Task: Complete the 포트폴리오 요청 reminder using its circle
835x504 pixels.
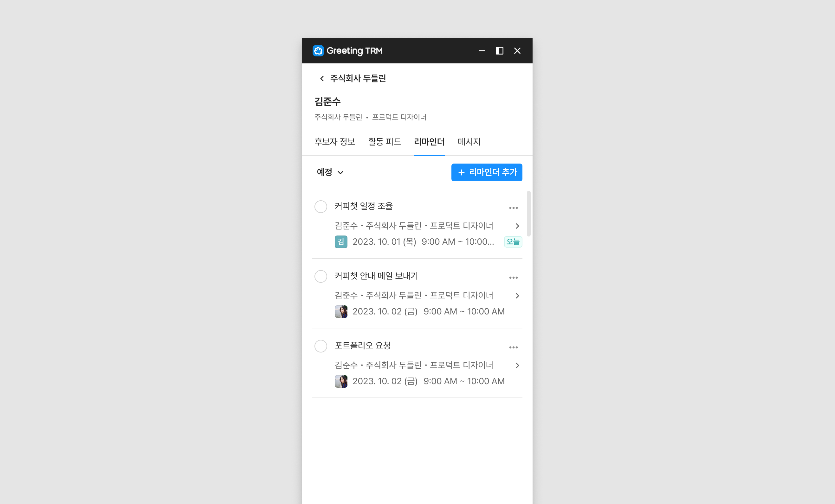Action: [x=320, y=346]
